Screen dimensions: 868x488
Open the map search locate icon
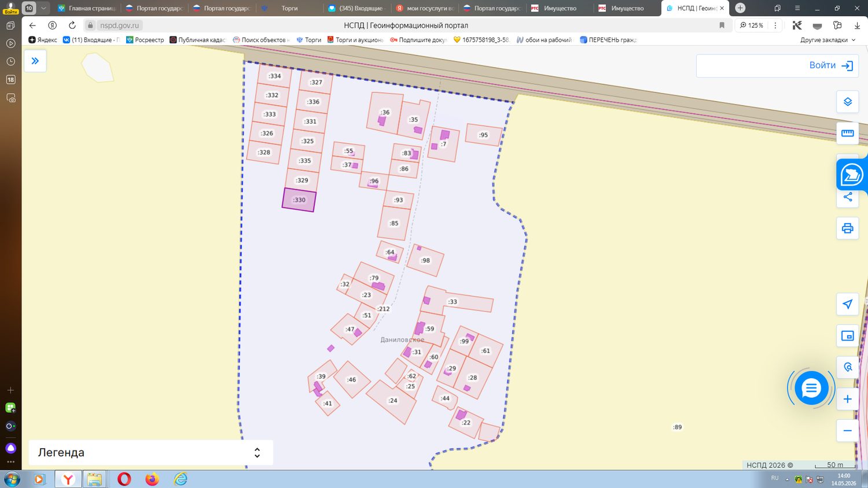coord(847,367)
